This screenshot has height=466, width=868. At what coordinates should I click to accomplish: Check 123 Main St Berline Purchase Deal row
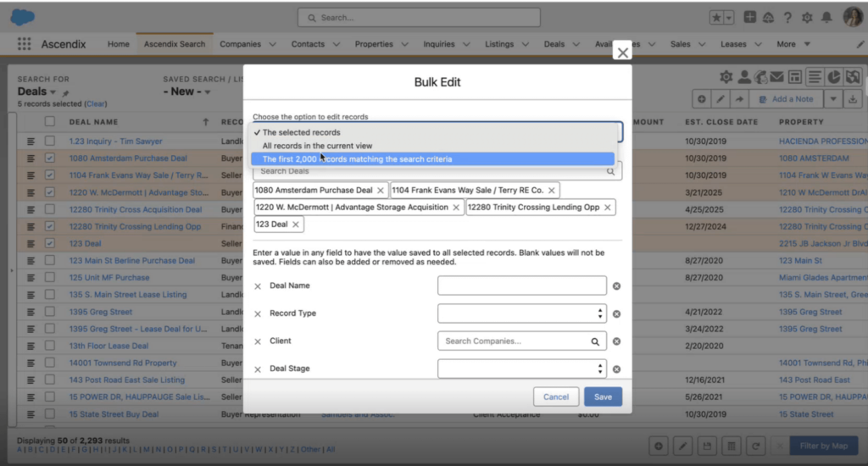coord(50,261)
